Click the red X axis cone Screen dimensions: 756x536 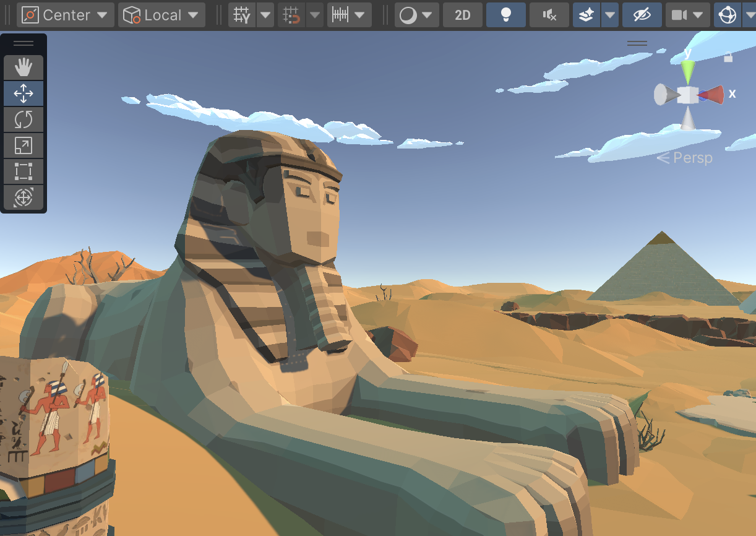coord(713,95)
